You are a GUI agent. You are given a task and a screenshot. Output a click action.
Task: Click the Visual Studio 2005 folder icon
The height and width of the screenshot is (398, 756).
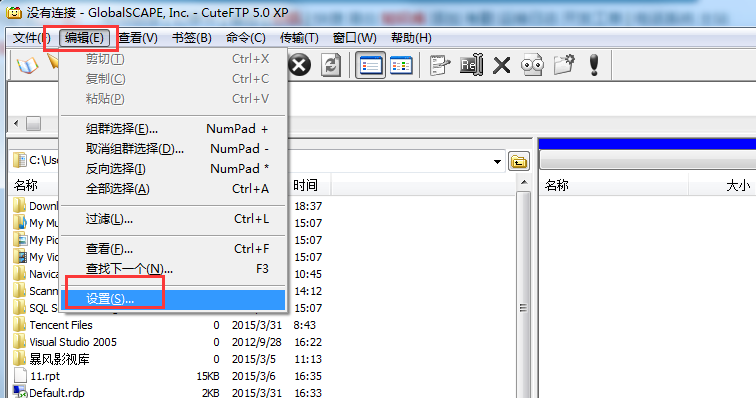click(19, 342)
